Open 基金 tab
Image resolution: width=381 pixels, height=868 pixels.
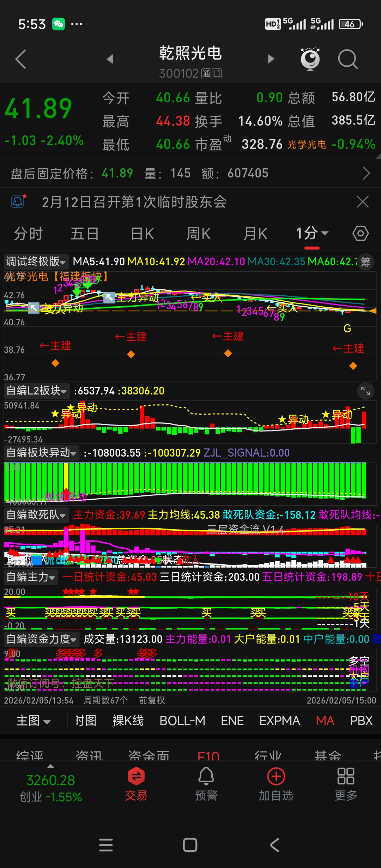pos(328,755)
